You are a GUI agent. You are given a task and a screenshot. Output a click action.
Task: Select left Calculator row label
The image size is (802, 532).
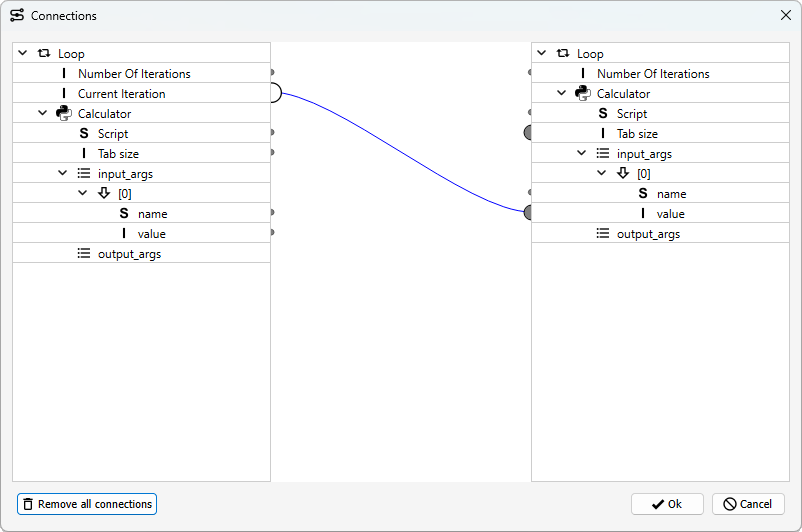coord(104,114)
